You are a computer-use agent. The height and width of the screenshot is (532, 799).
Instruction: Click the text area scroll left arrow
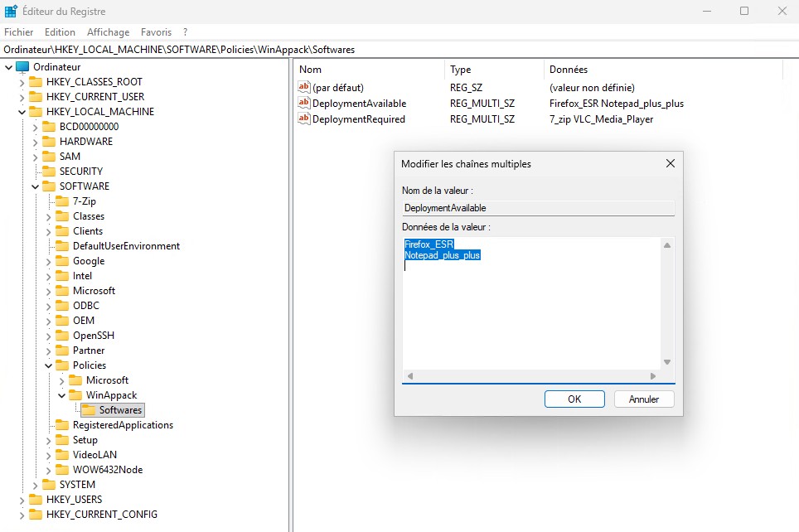point(409,376)
